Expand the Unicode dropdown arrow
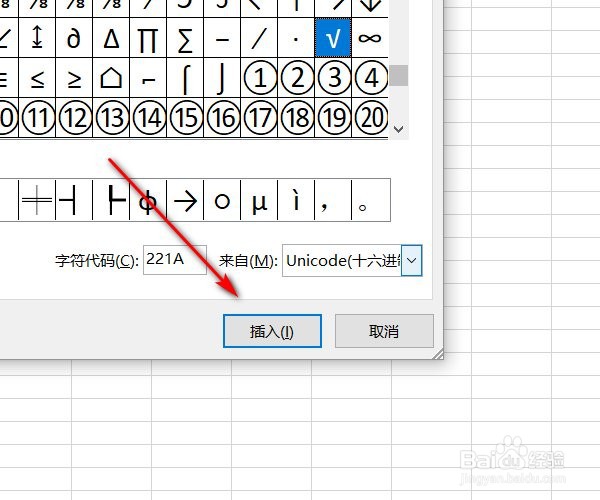The image size is (600, 500). 412,261
